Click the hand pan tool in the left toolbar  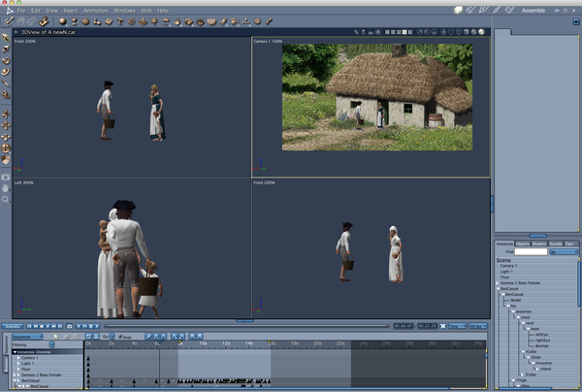tap(6, 188)
